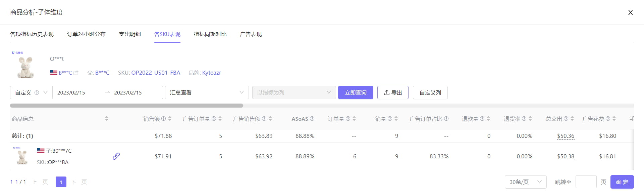Sort by 商品信息 column
The image size is (644, 195).
[107, 119]
